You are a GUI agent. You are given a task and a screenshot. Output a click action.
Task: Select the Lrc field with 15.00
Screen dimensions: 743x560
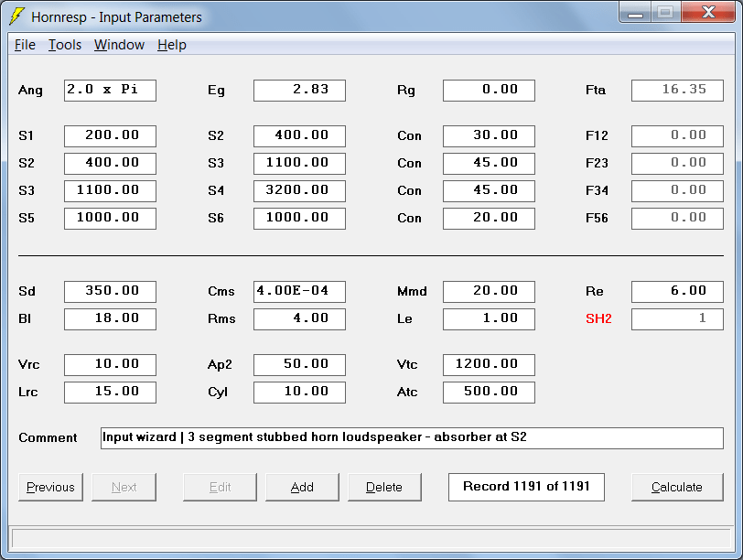[x=110, y=393]
